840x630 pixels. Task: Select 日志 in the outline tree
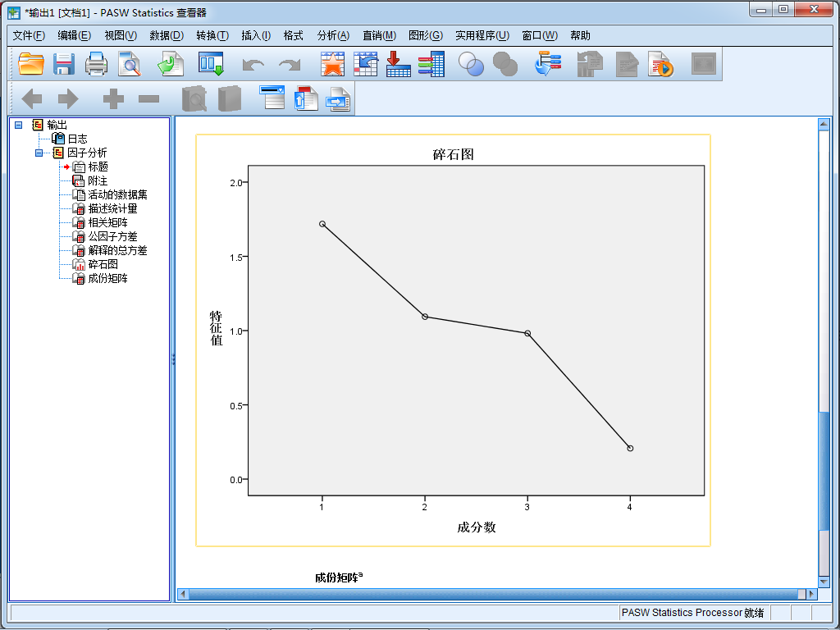(x=77, y=139)
